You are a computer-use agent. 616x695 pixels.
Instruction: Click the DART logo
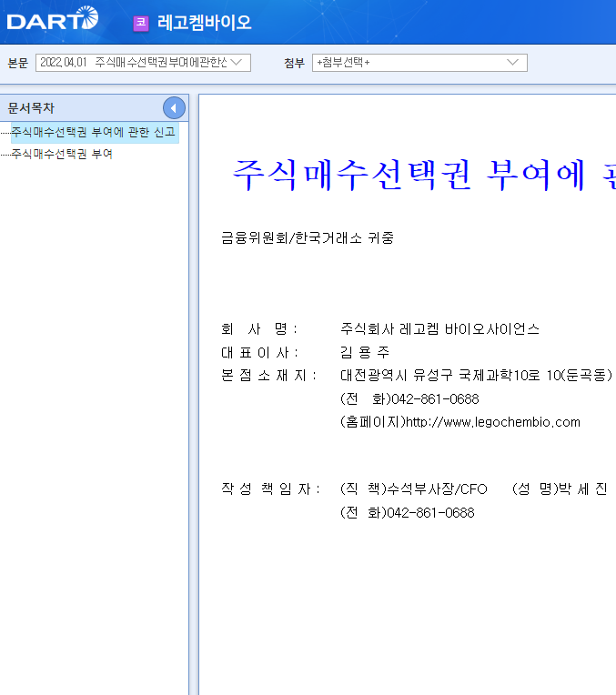(53, 18)
